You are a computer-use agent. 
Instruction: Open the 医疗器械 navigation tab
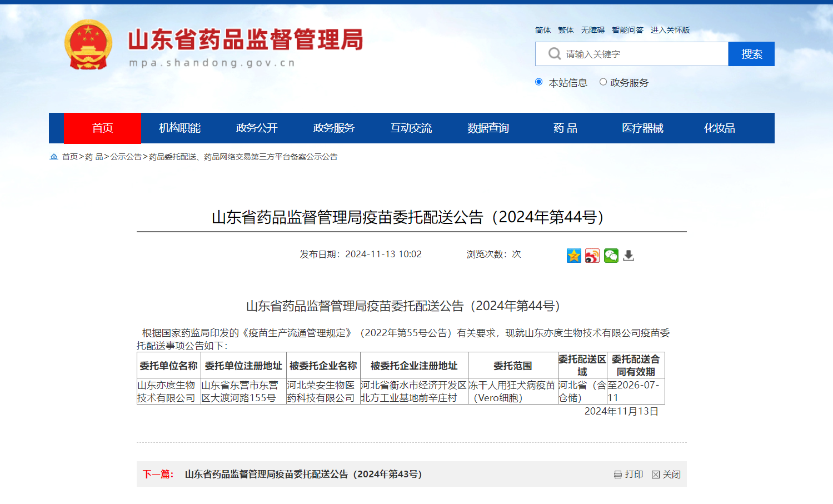click(x=642, y=128)
